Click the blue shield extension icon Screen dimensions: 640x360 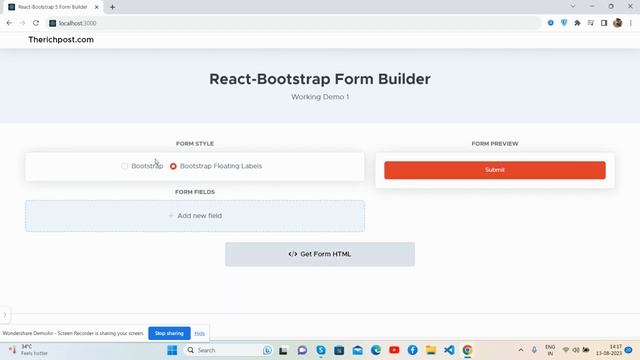pos(564,23)
